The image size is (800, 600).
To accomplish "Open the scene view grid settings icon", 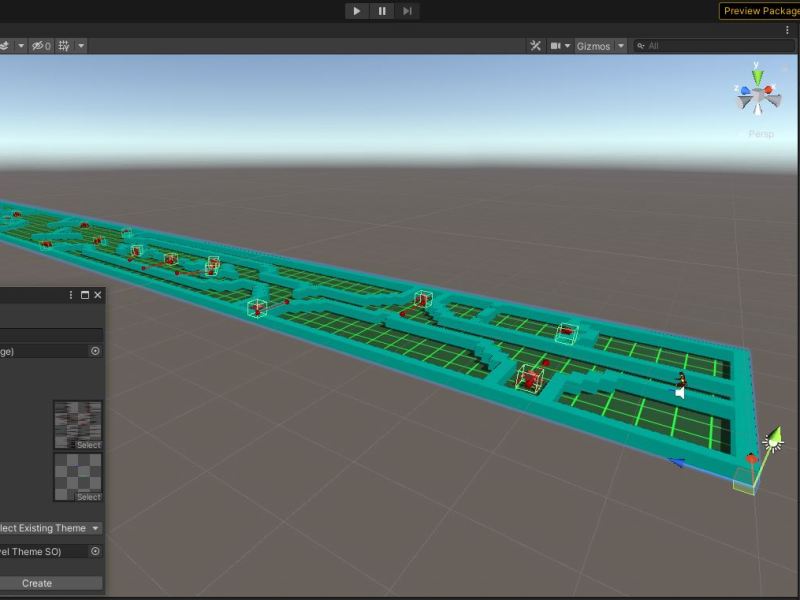I will [64, 45].
